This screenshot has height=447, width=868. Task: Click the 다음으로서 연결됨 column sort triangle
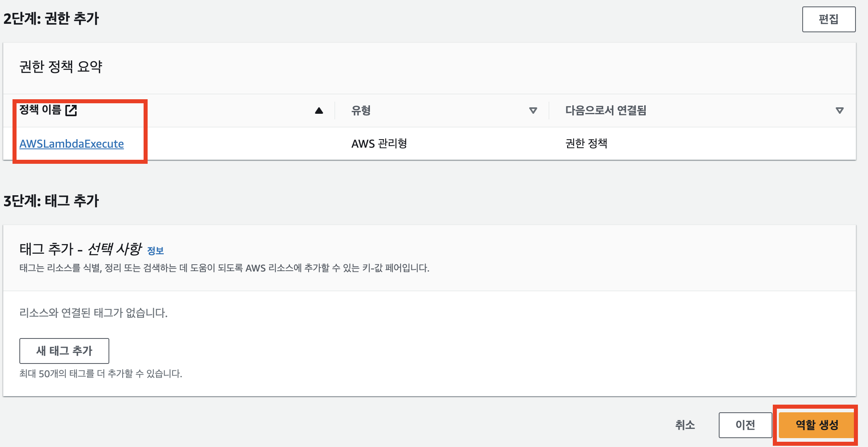(x=839, y=111)
